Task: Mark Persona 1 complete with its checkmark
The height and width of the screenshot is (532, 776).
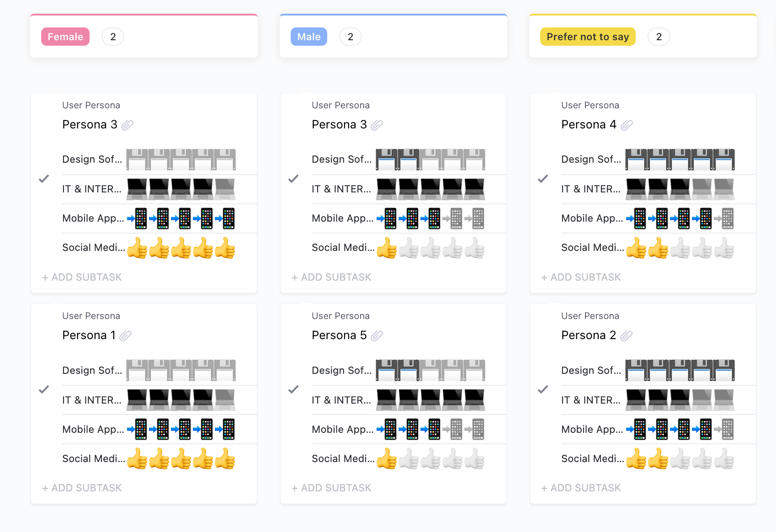Action: click(44, 389)
